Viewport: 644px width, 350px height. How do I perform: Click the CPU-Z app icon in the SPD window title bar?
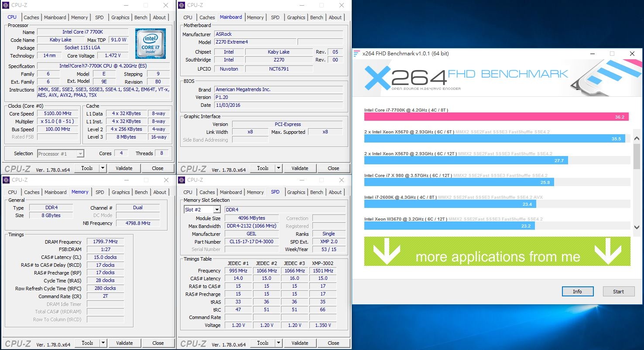tap(182, 180)
